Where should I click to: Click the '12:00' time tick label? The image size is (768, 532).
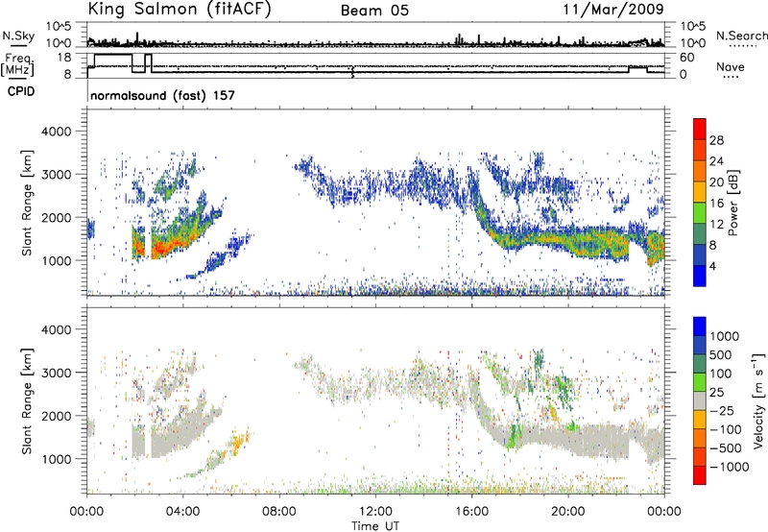pos(375,512)
